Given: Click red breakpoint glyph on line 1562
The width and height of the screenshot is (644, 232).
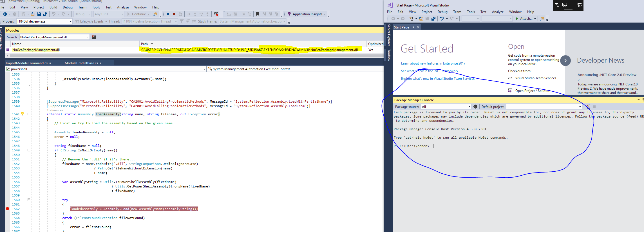Looking at the screenshot, I should point(8,209).
